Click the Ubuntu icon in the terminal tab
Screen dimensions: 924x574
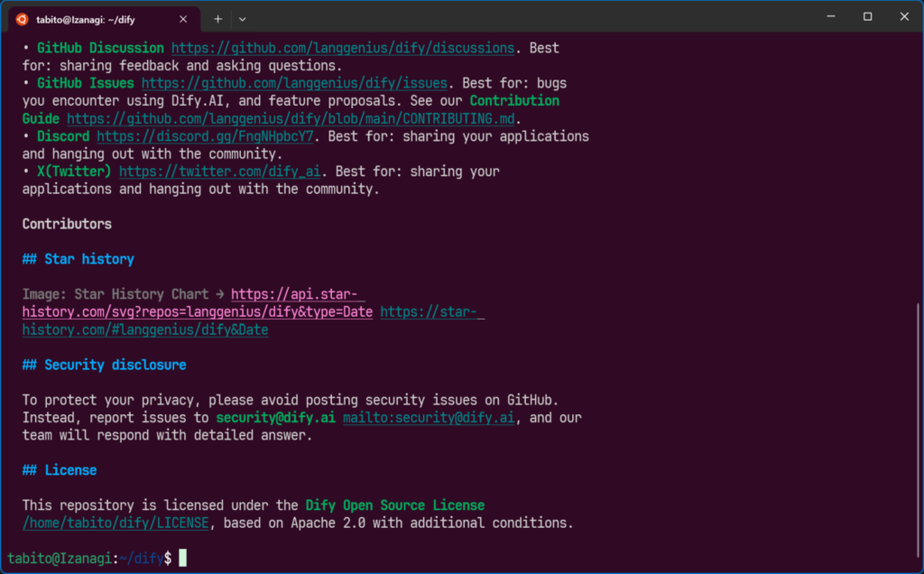coord(22,20)
